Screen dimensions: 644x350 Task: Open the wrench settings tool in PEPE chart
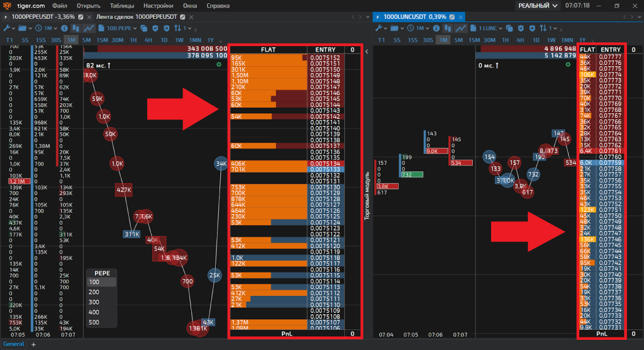pyautogui.click(x=6, y=28)
